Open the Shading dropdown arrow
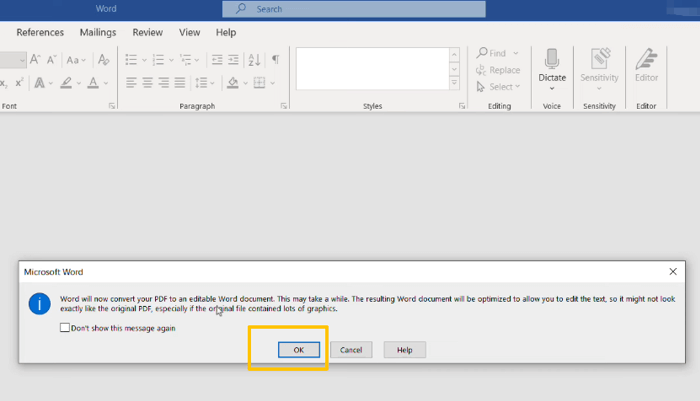The width and height of the screenshot is (700, 401). tap(245, 83)
